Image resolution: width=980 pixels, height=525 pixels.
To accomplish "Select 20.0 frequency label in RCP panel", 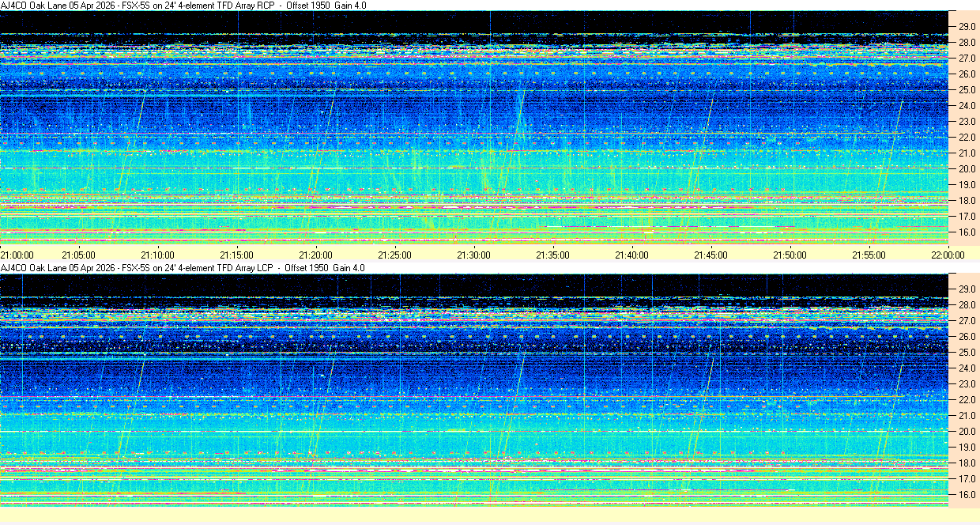I will click(x=967, y=169).
